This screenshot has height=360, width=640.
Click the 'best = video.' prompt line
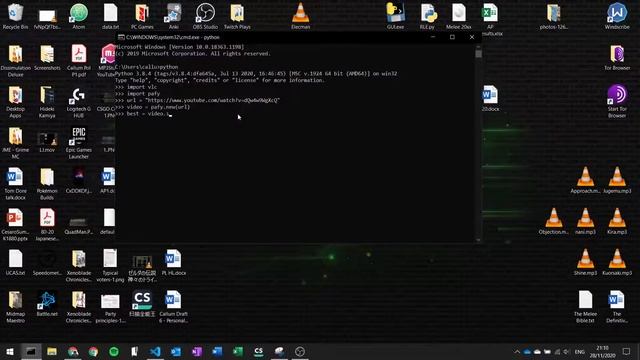click(142, 113)
